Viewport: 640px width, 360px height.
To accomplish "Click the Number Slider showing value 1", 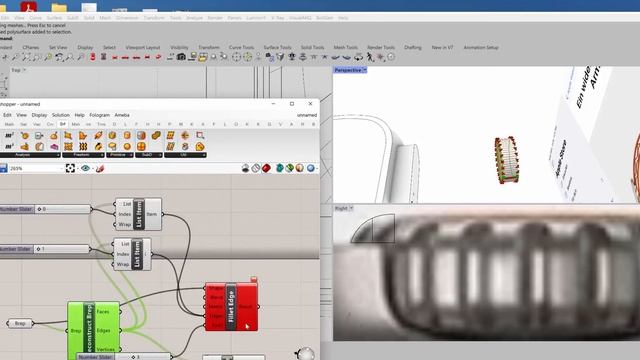I will (44, 249).
